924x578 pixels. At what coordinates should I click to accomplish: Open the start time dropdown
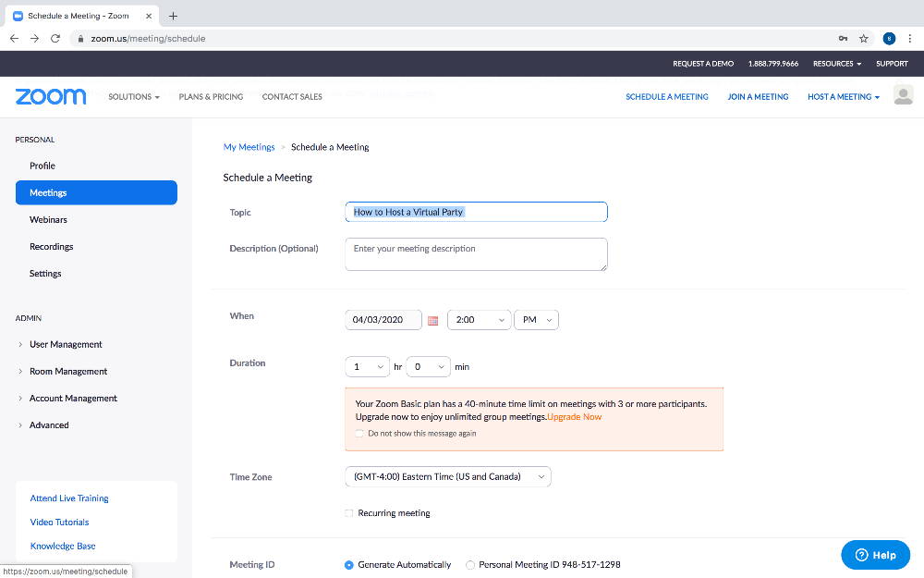[479, 320]
